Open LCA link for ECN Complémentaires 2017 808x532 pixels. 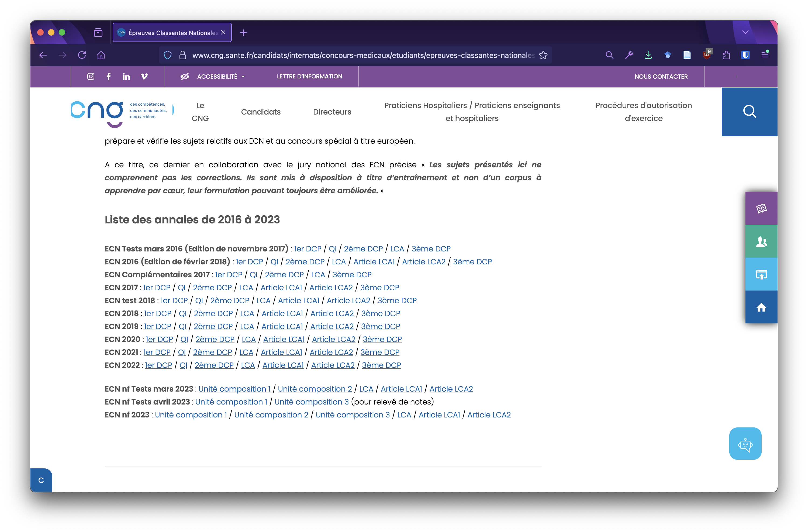click(318, 275)
